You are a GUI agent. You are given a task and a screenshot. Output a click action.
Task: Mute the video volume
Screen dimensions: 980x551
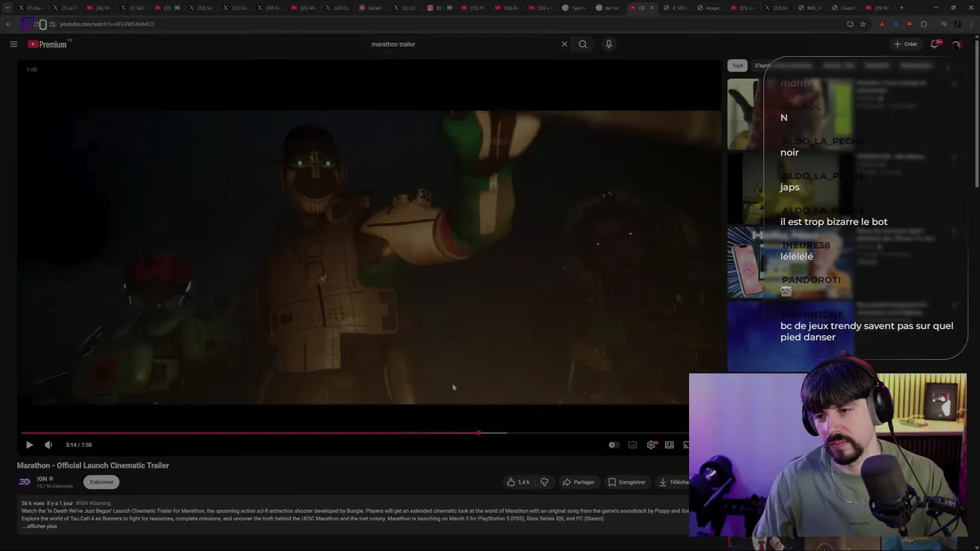48,445
